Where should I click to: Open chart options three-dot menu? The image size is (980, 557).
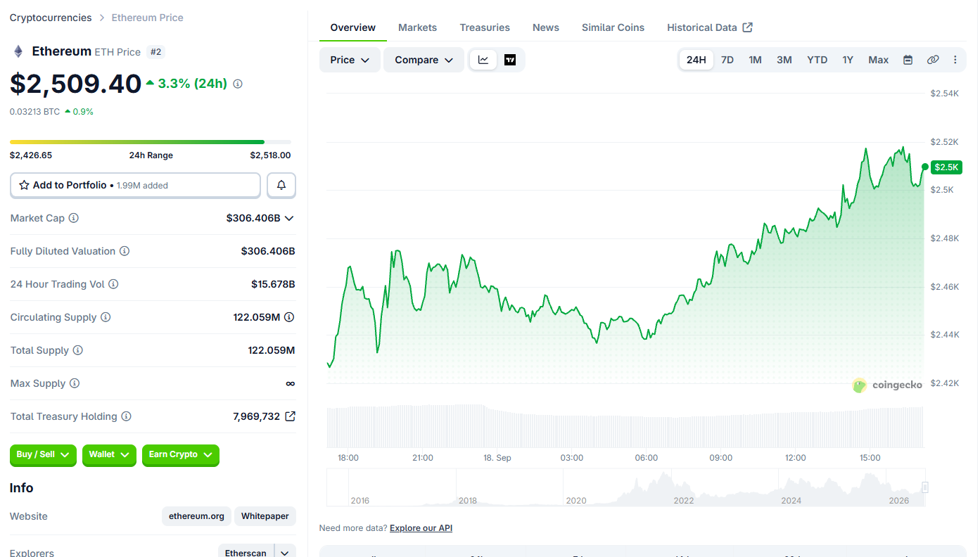[955, 60]
